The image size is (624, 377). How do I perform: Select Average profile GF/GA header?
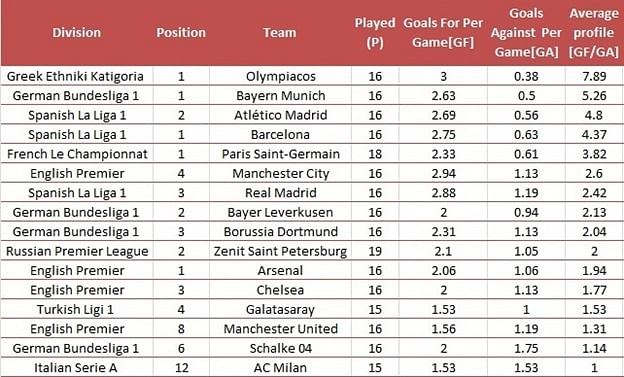[594, 33]
